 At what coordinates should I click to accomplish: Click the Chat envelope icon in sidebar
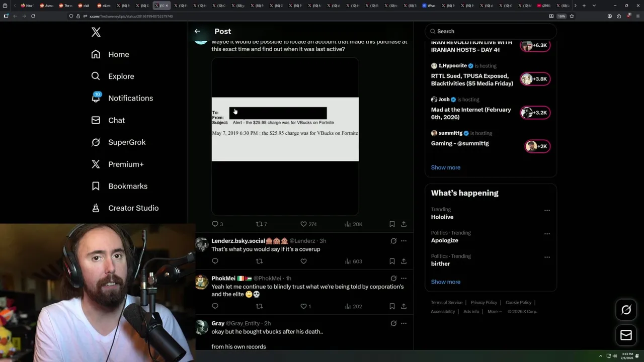click(96, 120)
